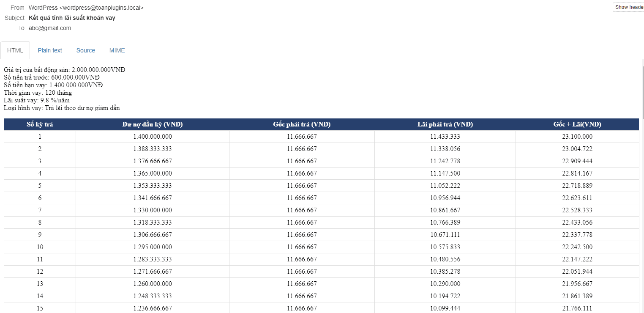
Task: Select the MIME tab
Action: 117,50
